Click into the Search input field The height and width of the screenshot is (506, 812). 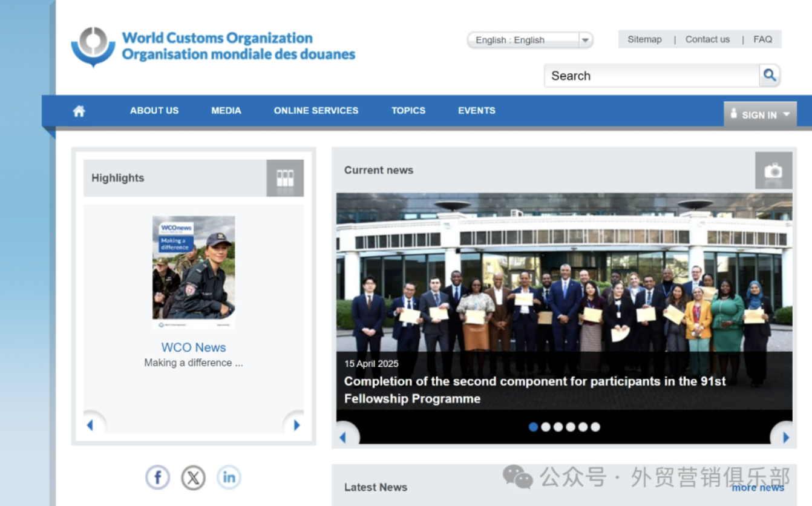pyautogui.click(x=652, y=76)
